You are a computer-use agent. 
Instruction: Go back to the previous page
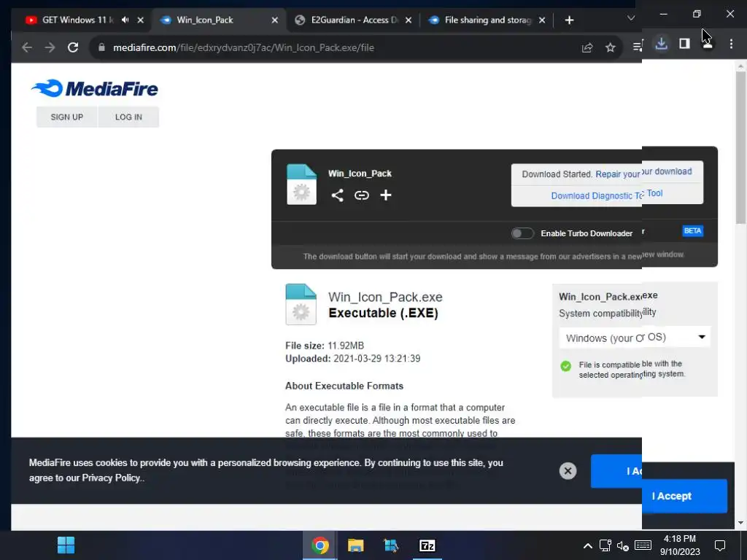coord(27,47)
